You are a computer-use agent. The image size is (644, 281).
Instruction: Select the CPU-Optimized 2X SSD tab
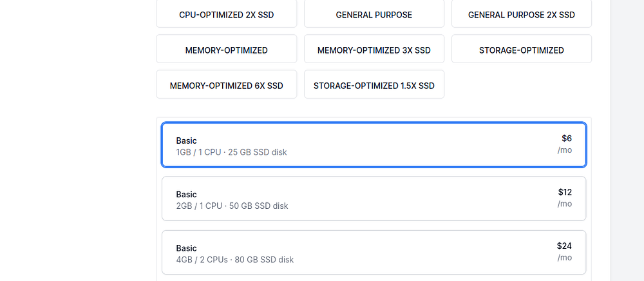(226, 14)
